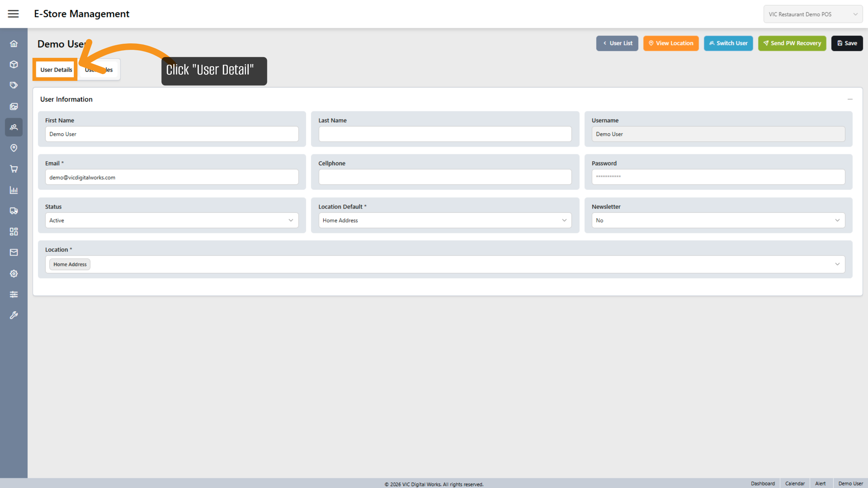Click the Send PW Recovery button
The height and width of the screenshot is (488, 868).
792,43
